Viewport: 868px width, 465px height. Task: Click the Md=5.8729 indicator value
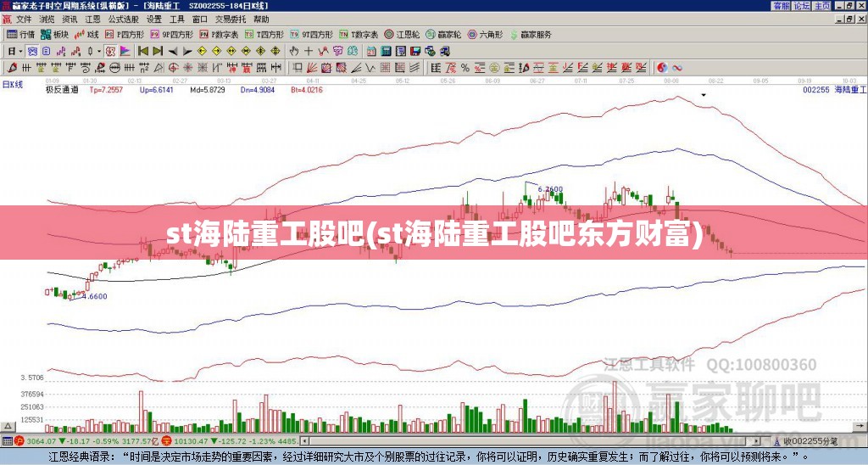tap(208, 89)
